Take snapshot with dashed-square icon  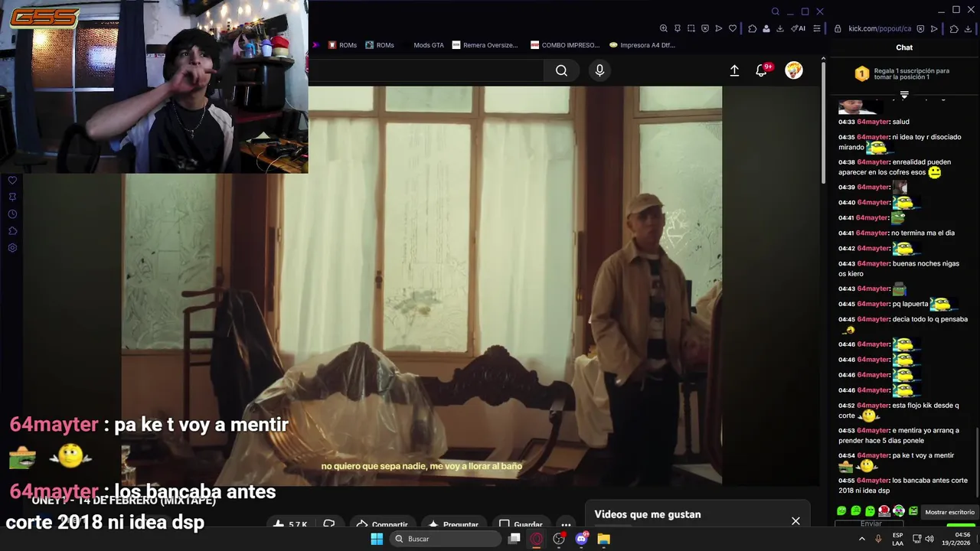coord(691,28)
